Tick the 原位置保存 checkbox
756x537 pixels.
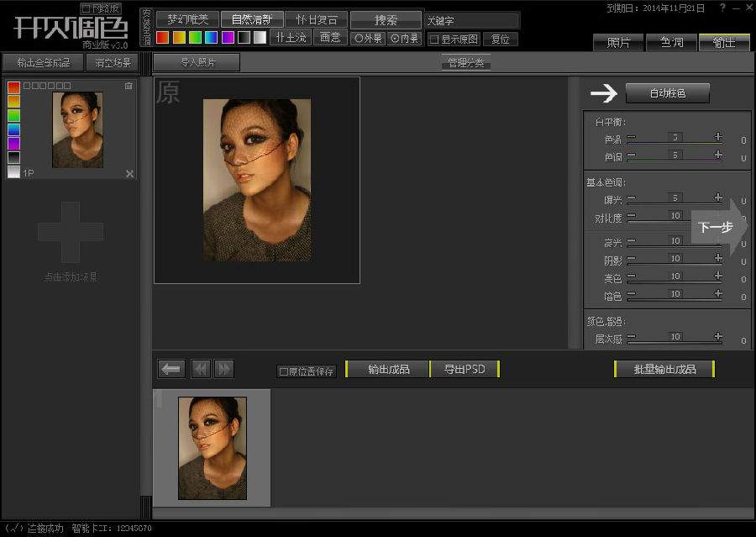[x=284, y=371]
